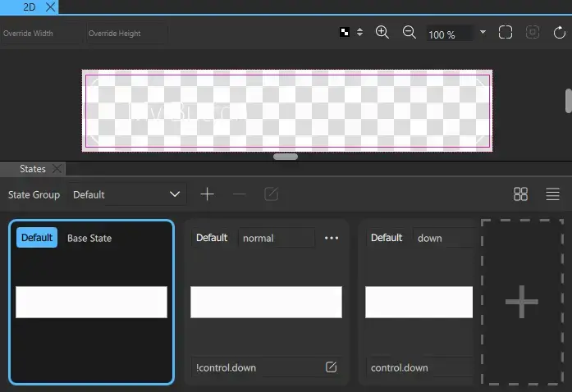The image size is (572, 392).
Task: Click the Override Height field
Action: tap(127, 33)
